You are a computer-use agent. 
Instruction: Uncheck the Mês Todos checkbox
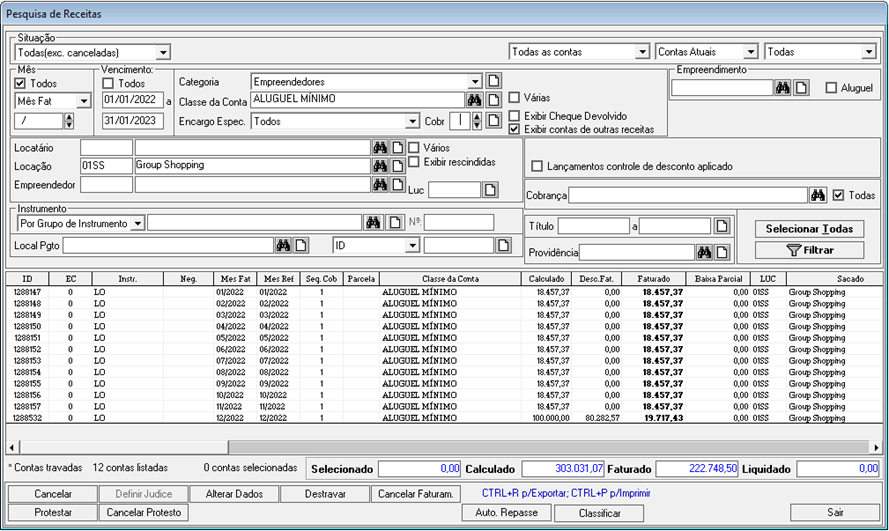[20, 83]
